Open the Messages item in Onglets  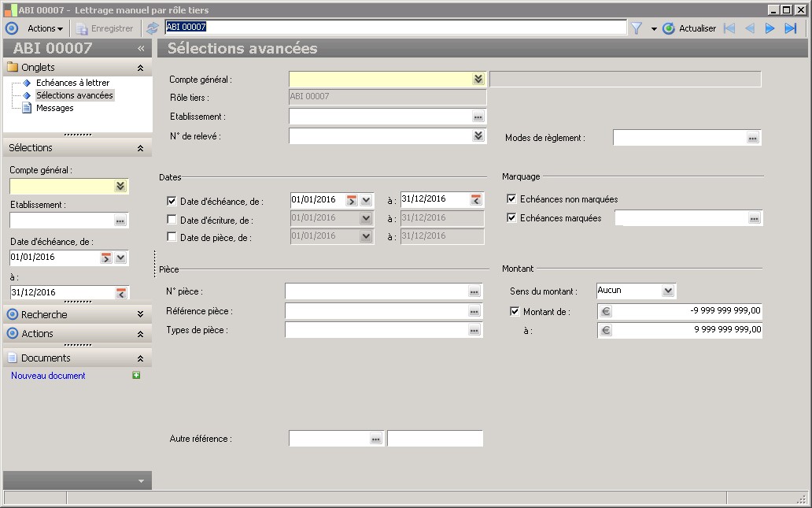pos(54,108)
